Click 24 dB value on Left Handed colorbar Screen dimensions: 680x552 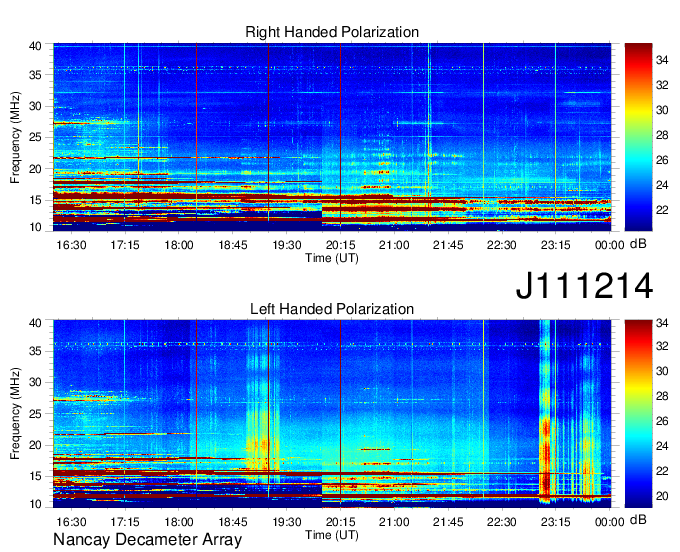(662, 446)
